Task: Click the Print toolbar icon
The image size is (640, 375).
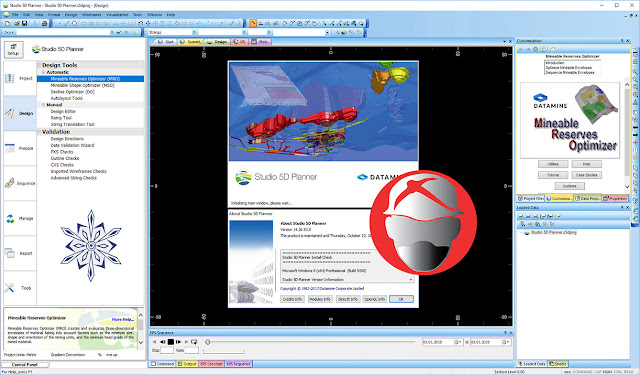Action: [x=44, y=23]
